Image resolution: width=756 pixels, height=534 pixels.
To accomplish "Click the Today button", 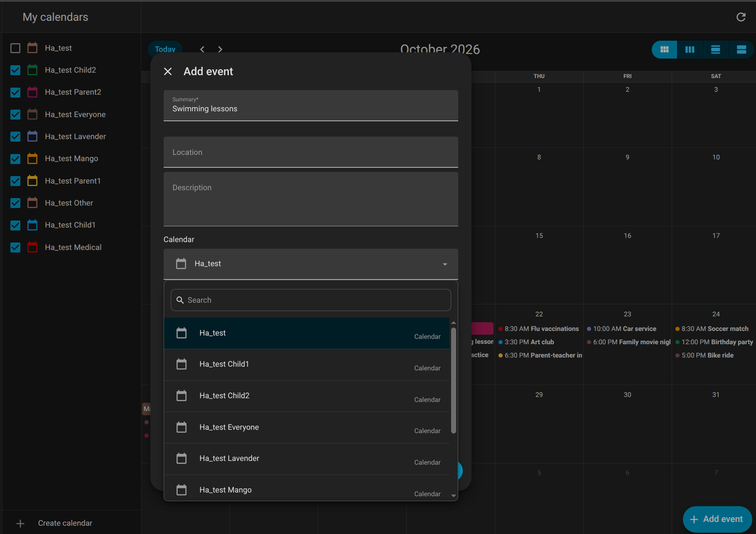I will click(x=165, y=49).
